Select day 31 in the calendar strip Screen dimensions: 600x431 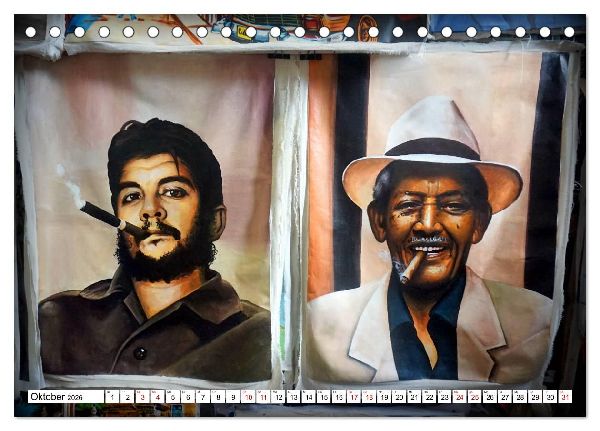point(565,397)
